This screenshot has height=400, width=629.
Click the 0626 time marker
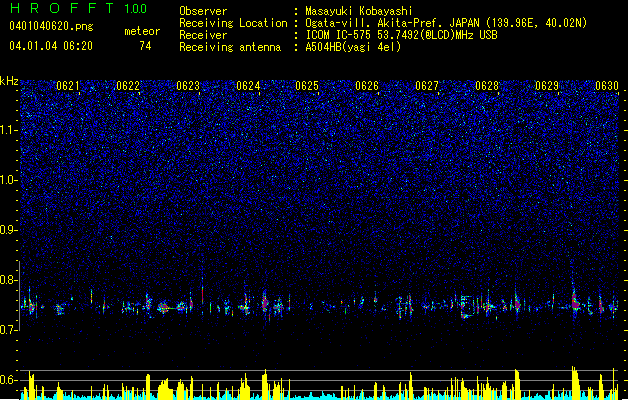click(367, 86)
